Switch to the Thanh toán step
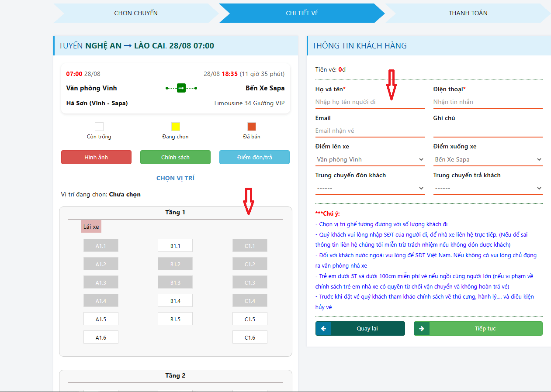Viewport: 551px width, 392px height. (468, 13)
